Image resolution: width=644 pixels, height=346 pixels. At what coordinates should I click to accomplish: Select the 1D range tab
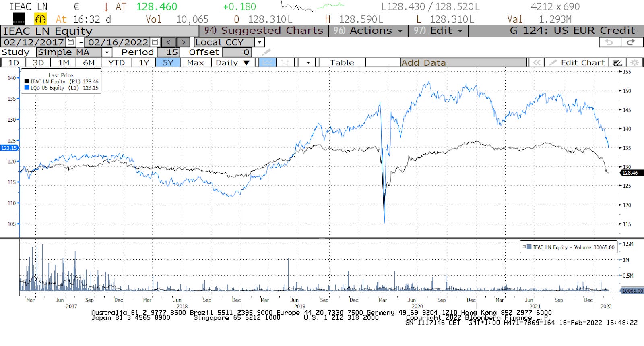14,63
